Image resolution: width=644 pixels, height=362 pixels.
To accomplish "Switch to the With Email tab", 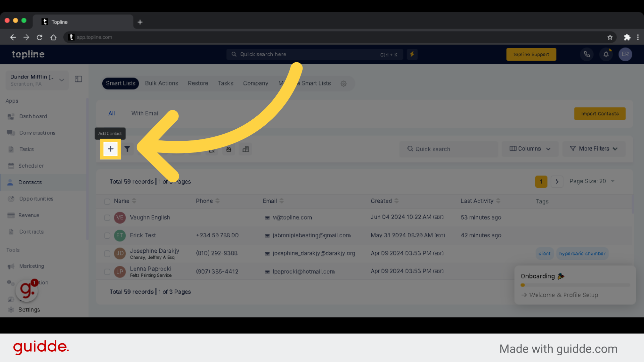I will coord(145,113).
